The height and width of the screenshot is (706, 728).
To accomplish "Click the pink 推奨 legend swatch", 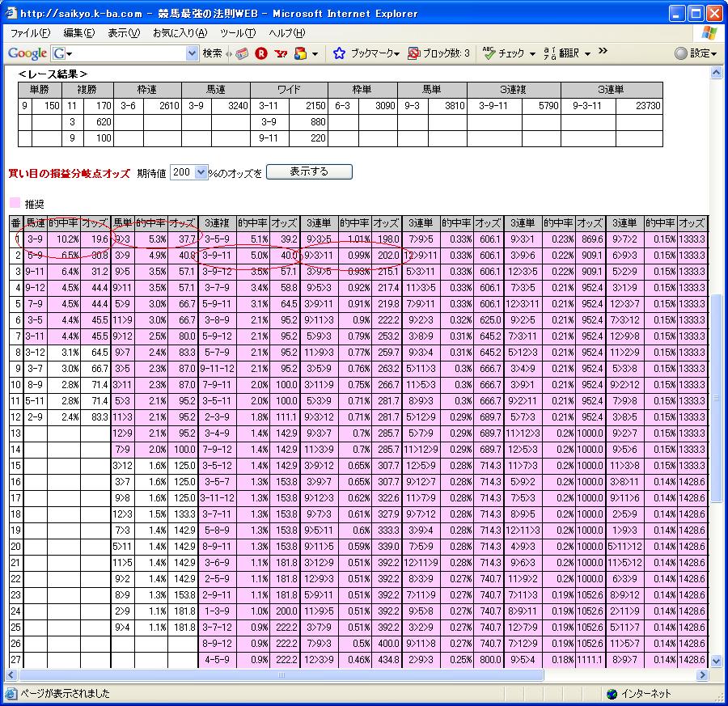I will point(15,203).
